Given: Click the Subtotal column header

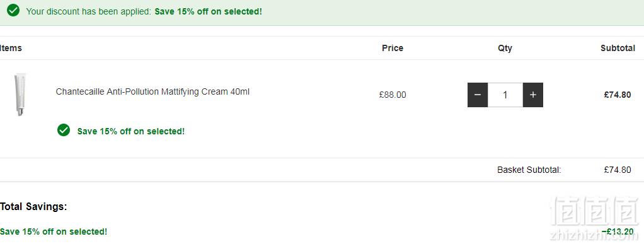Looking at the screenshot, I should pos(618,48).
